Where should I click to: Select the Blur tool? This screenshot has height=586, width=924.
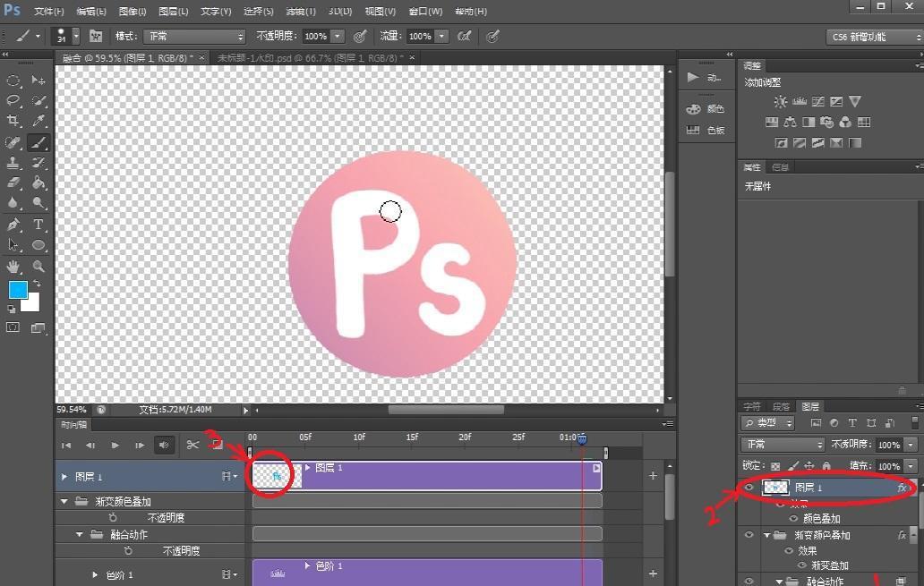pyautogui.click(x=13, y=204)
